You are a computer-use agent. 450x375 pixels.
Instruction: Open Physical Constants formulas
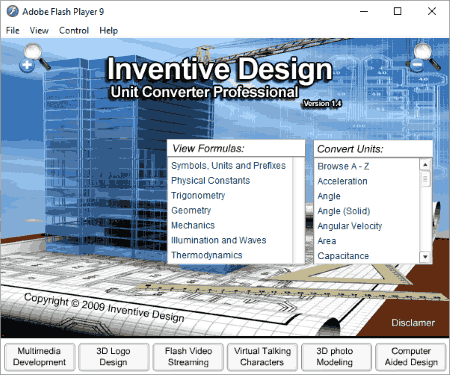210,181
